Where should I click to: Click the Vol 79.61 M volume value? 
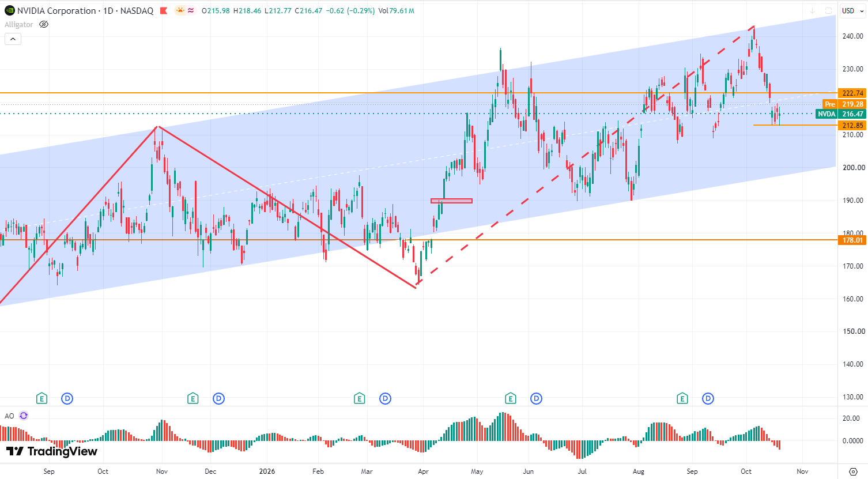click(397, 10)
